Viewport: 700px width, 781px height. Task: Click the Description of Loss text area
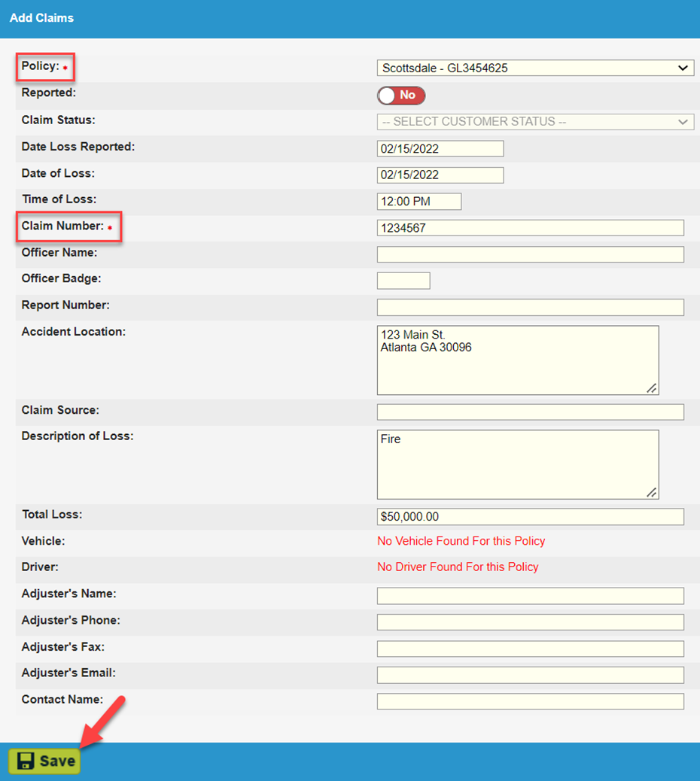pyautogui.click(x=517, y=463)
